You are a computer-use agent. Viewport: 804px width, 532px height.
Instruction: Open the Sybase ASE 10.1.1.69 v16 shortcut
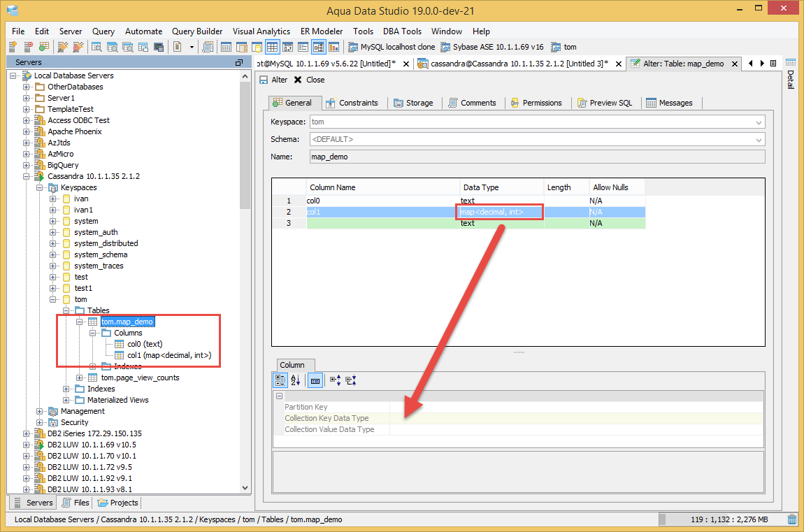click(x=492, y=47)
